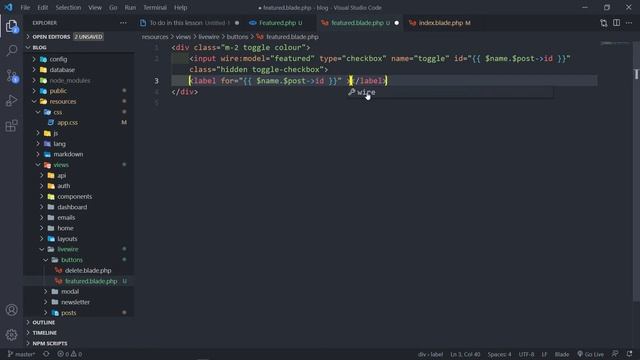Open the Extensions view
This screenshot has height=360, width=640.
(x=11, y=126)
